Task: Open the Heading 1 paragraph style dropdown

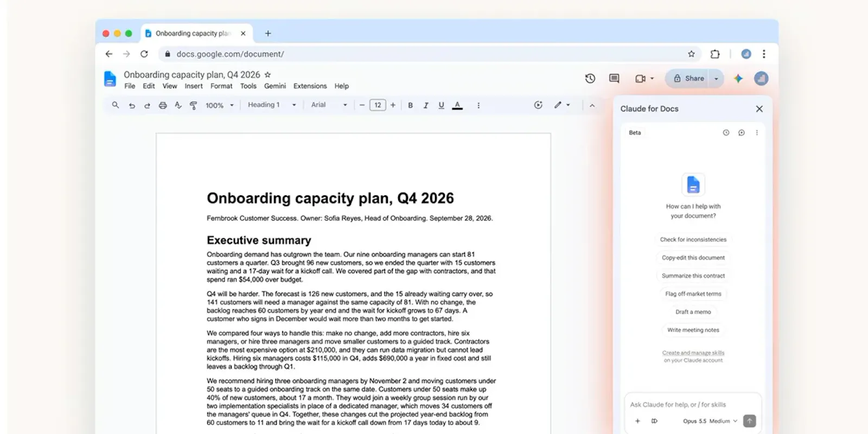Action: [x=272, y=105]
